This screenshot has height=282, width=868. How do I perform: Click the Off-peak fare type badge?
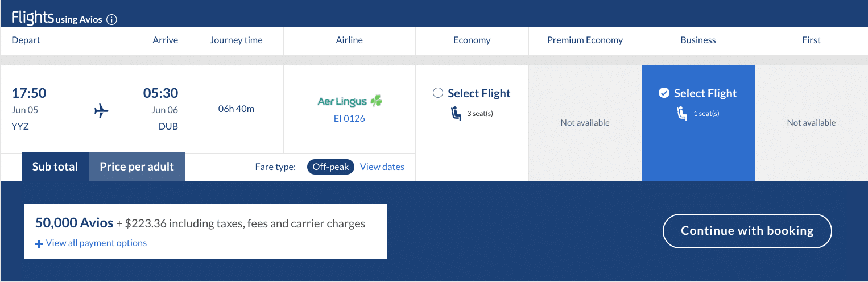click(x=330, y=167)
